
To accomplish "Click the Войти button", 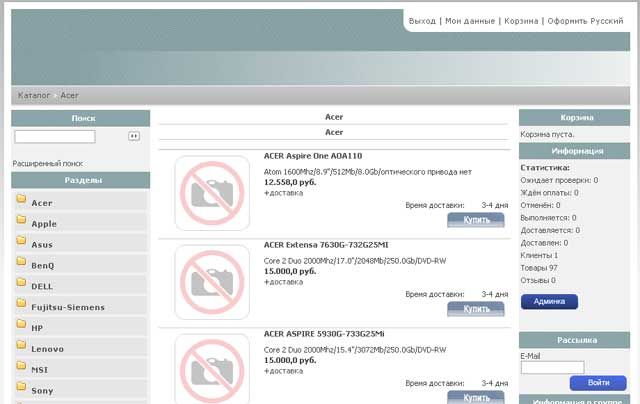I will point(598,383).
